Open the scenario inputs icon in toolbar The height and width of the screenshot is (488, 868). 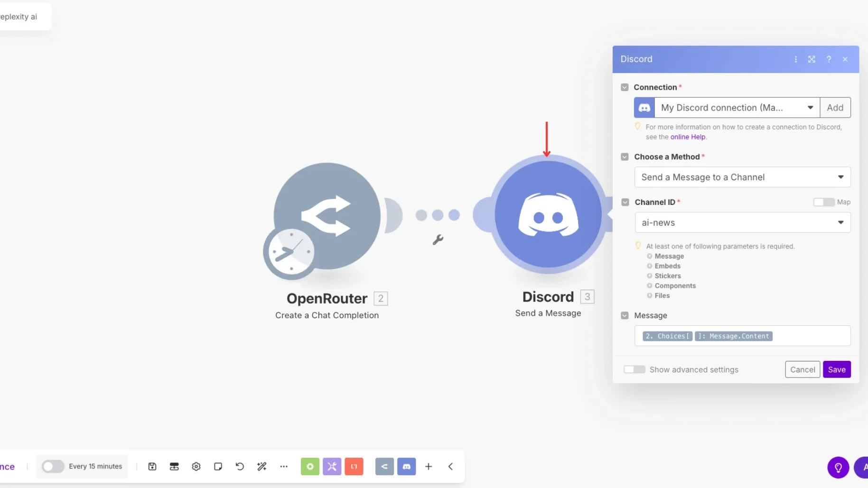coord(174,467)
